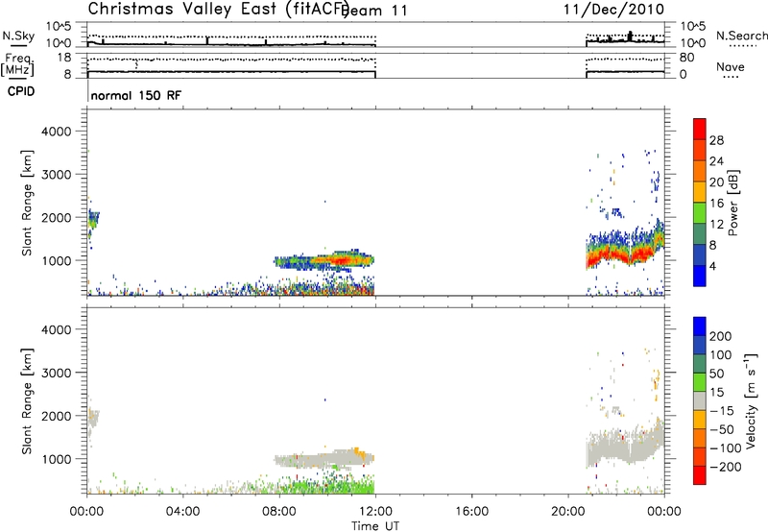The width and height of the screenshot is (768, 532).
Task: Click the 'Freq. [MHz]' axis label
Action: [x=19, y=65]
